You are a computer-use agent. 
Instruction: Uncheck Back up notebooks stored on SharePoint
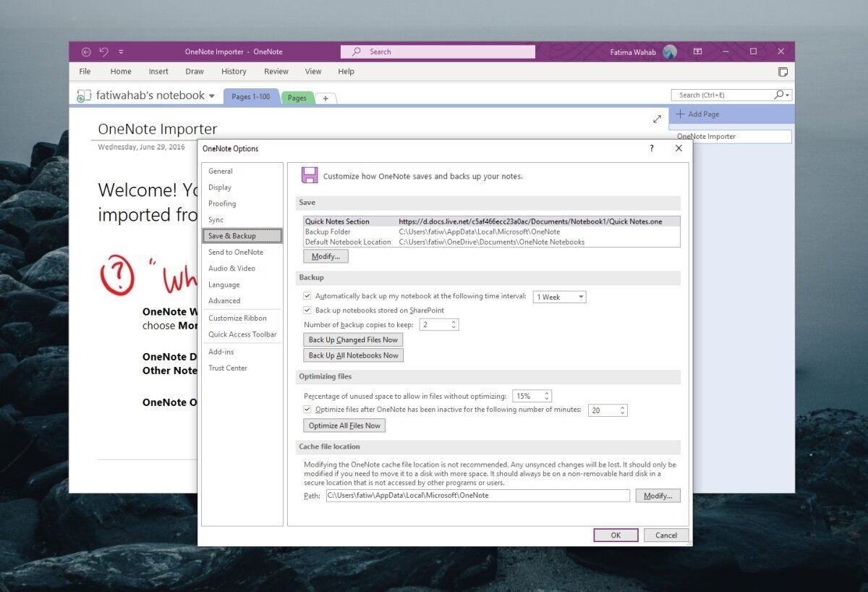click(307, 310)
